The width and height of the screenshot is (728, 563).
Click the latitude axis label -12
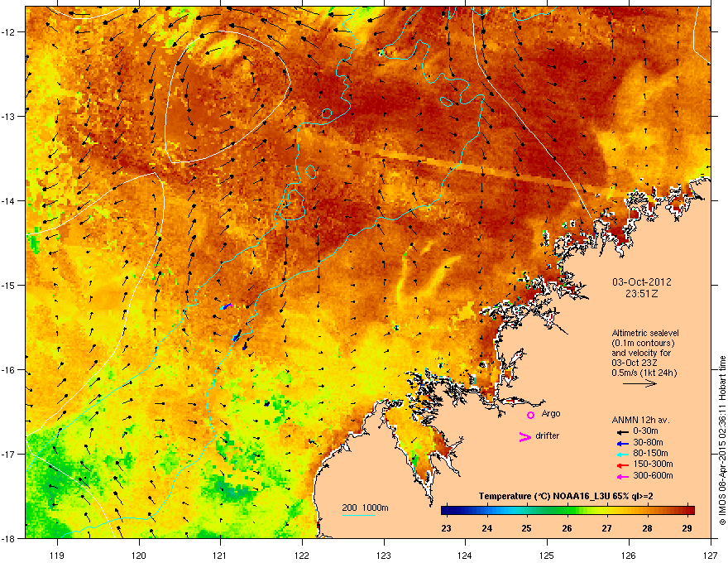point(9,31)
